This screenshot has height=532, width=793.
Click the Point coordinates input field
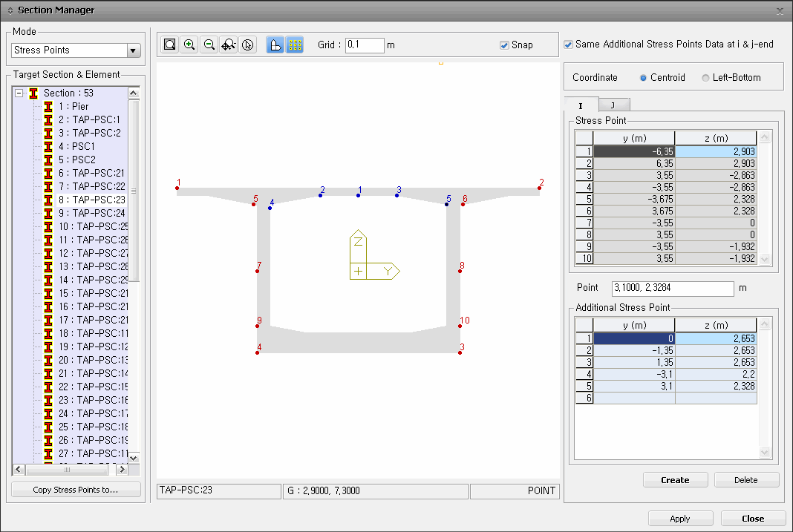tap(673, 288)
